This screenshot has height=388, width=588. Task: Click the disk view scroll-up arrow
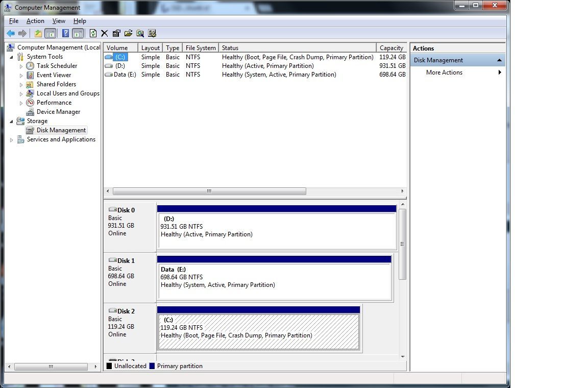coord(403,205)
